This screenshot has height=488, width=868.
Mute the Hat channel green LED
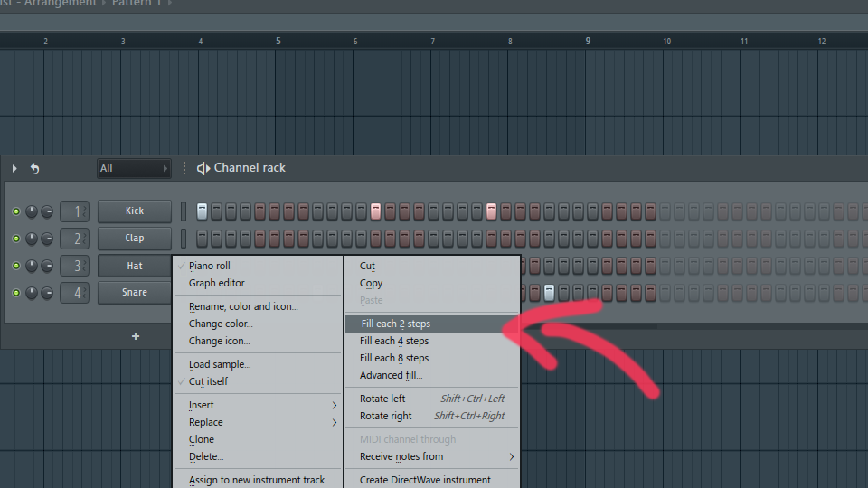[16, 266]
